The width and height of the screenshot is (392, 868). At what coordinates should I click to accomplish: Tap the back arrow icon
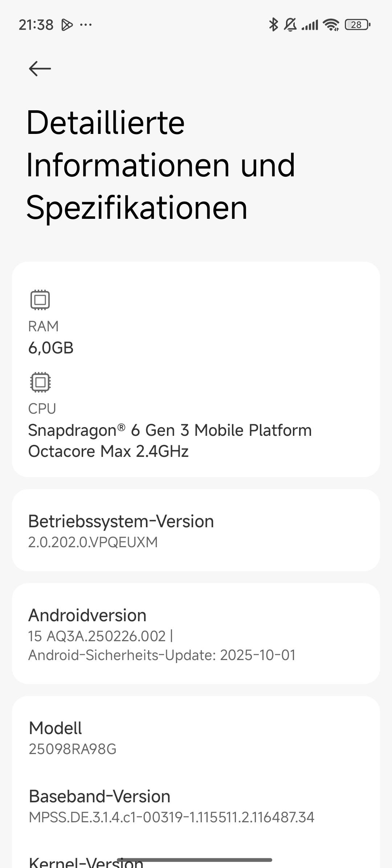click(40, 69)
